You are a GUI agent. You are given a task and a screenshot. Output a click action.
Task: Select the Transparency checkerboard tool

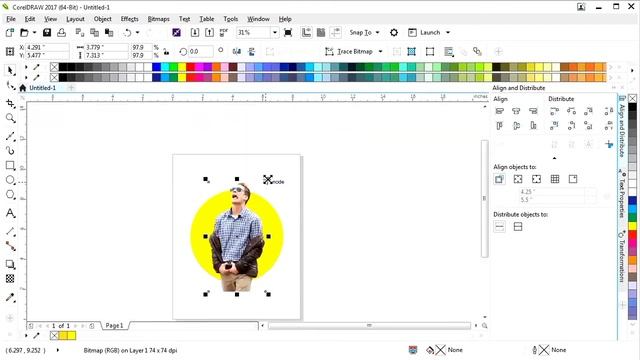10,278
